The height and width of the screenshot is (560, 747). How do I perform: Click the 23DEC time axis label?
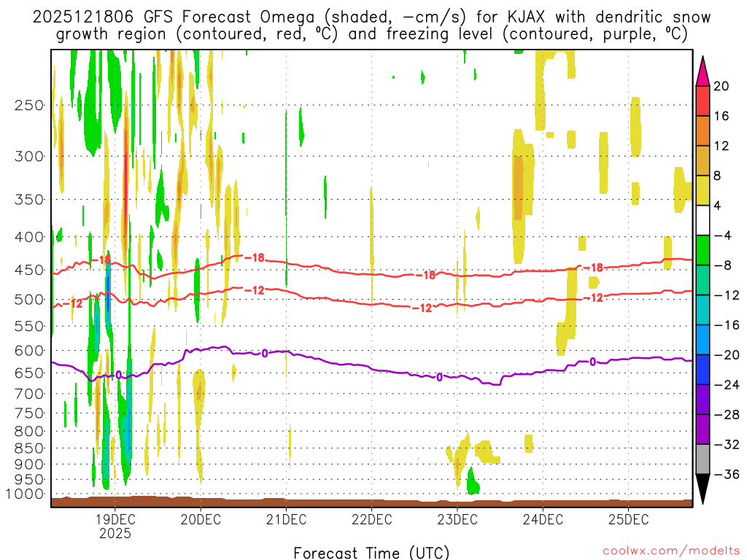[x=457, y=520]
